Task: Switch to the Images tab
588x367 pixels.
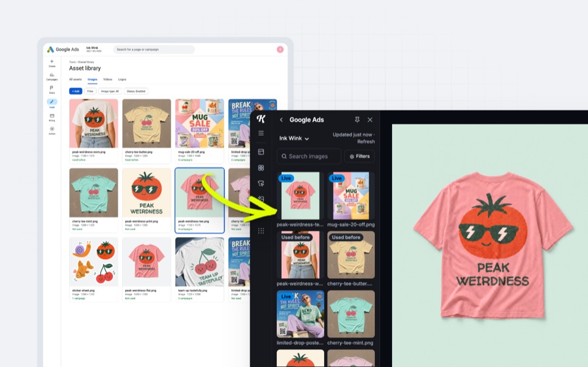Action: [x=92, y=80]
